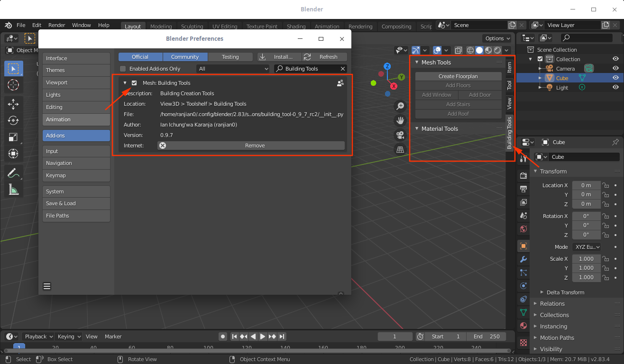The image size is (624, 364).
Task: Open the Material properties tab icon
Action: [523, 326]
